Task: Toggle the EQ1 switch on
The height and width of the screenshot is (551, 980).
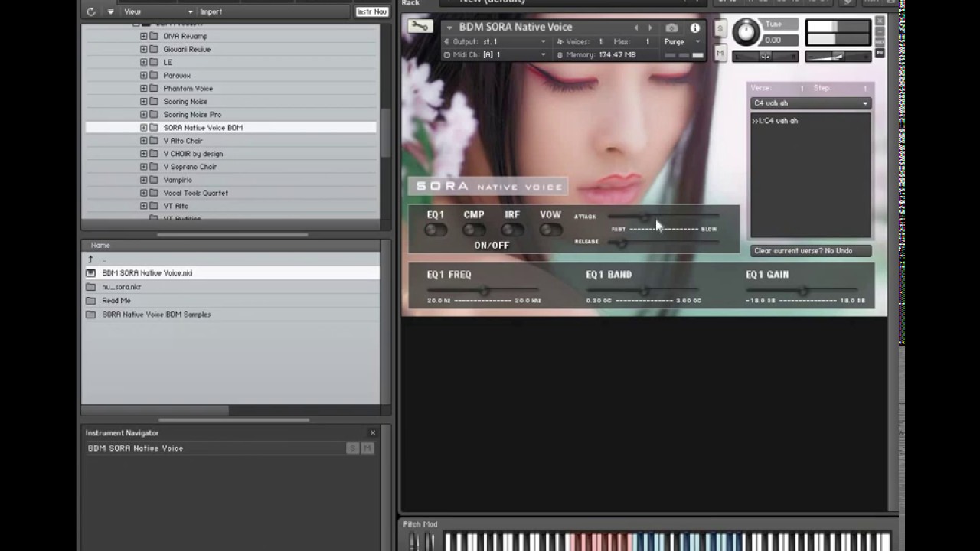Action: coord(436,230)
